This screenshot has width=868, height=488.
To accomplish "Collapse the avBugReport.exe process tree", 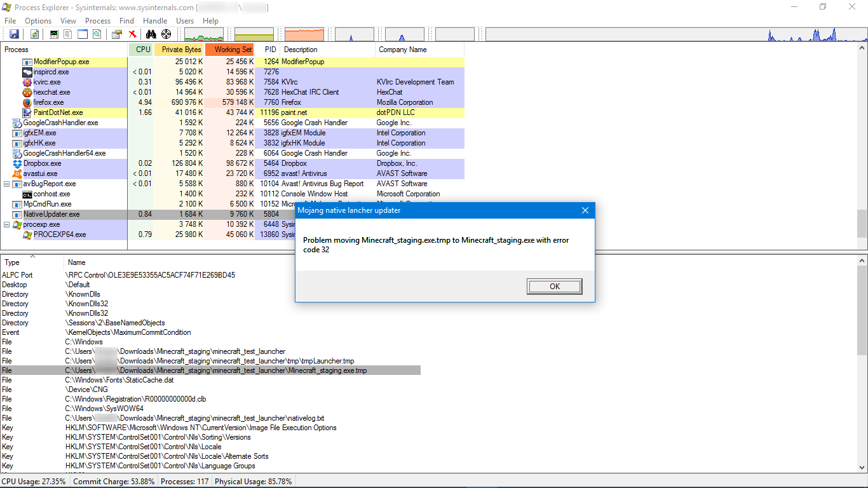I will 7,184.
